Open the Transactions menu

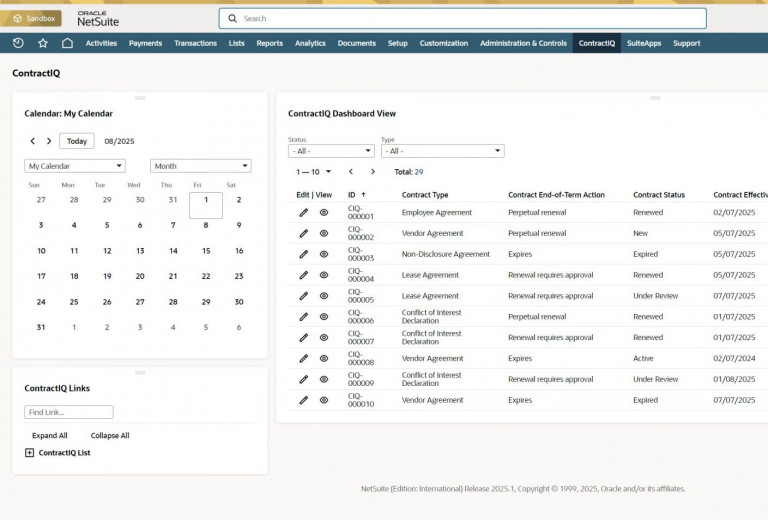(195, 43)
